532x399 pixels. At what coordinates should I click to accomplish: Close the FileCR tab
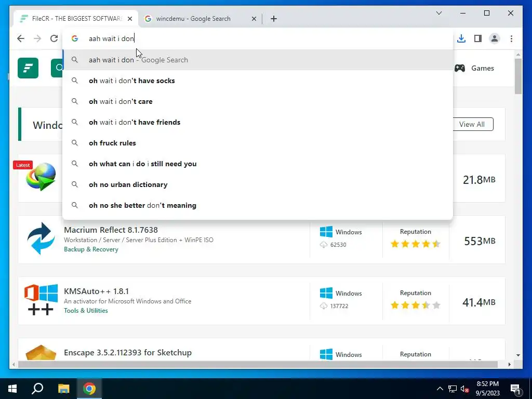point(129,19)
